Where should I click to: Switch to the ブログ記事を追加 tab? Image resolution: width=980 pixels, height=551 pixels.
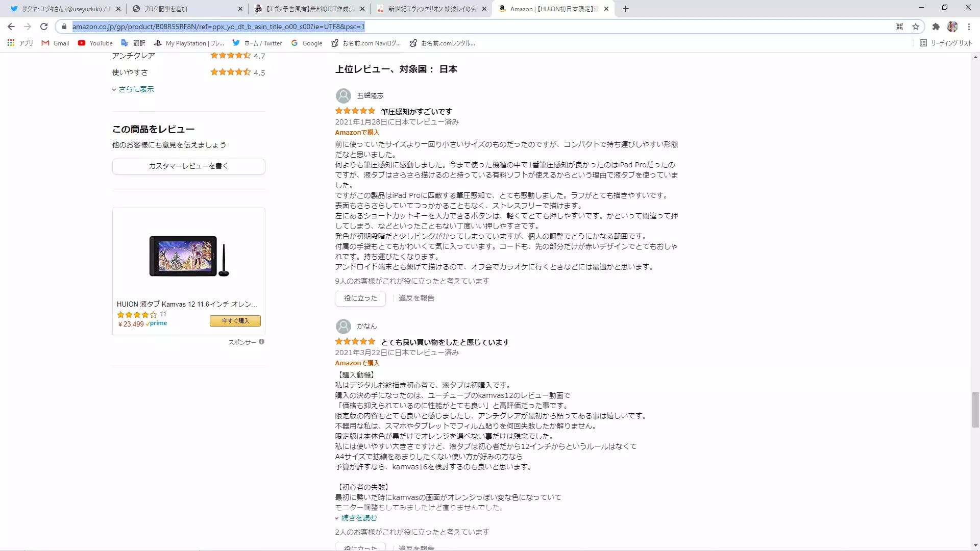187,9
